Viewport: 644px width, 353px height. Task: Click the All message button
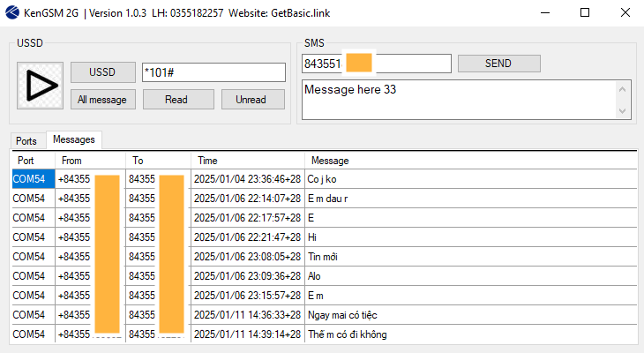pyautogui.click(x=103, y=100)
